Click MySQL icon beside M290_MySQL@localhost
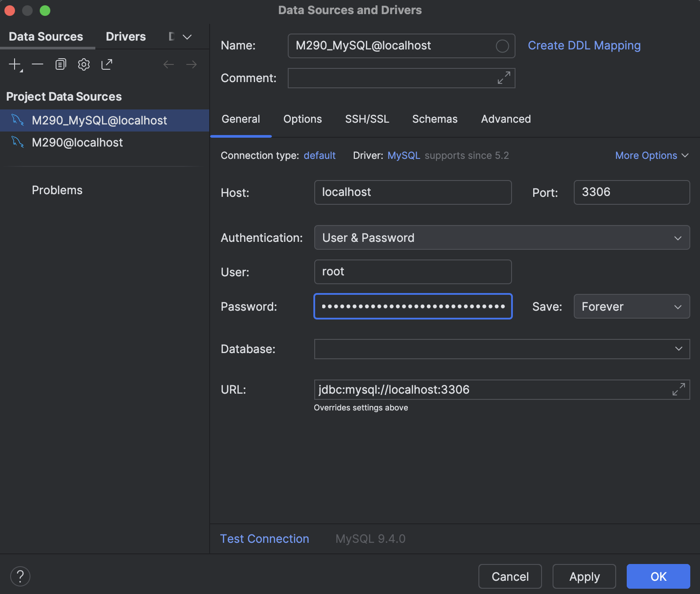Image resolution: width=700 pixels, height=594 pixels. (x=18, y=120)
